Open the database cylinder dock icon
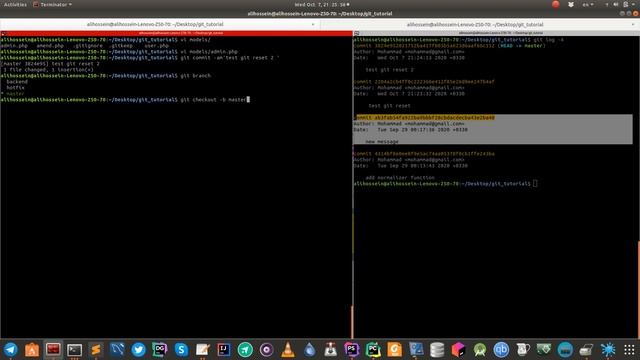 click(x=437, y=350)
